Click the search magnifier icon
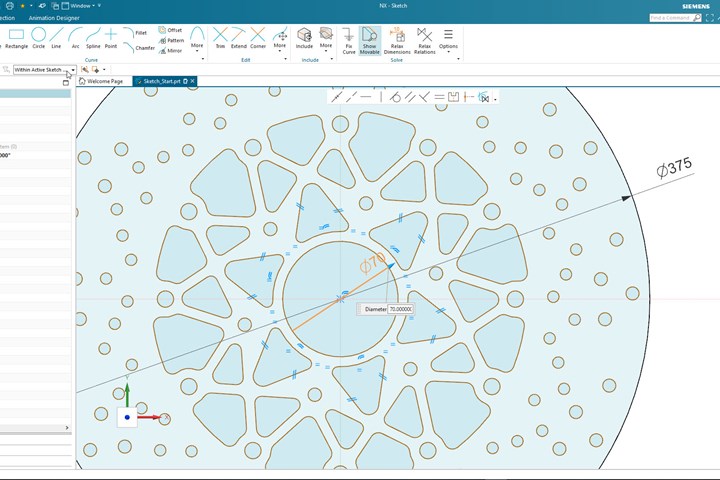720x480 pixels. click(x=697, y=18)
